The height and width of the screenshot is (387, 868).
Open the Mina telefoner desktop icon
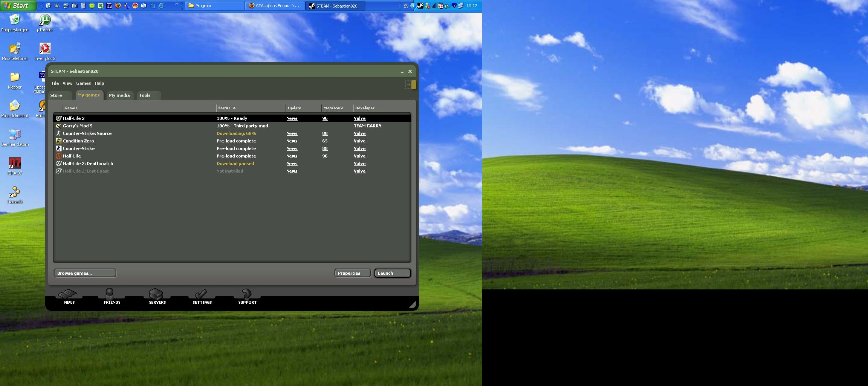click(x=15, y=51)
